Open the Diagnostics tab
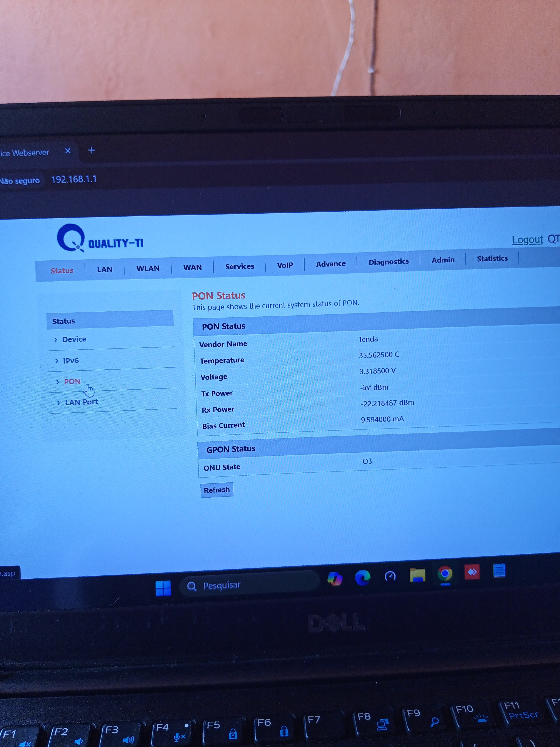 pyautogui.click(x=389, y=262)
